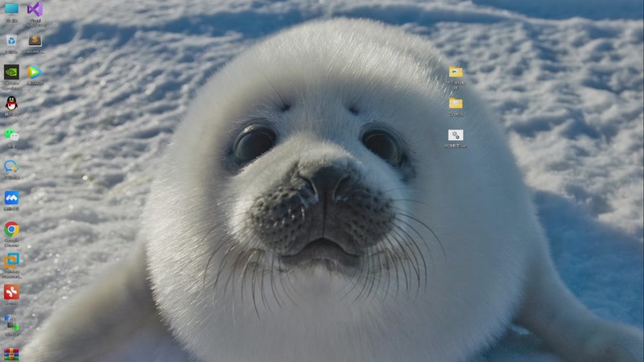Select the Visual Studio desktop shortcut
Image resolution: width=644 pixels, height=362 pixels.
35,9
